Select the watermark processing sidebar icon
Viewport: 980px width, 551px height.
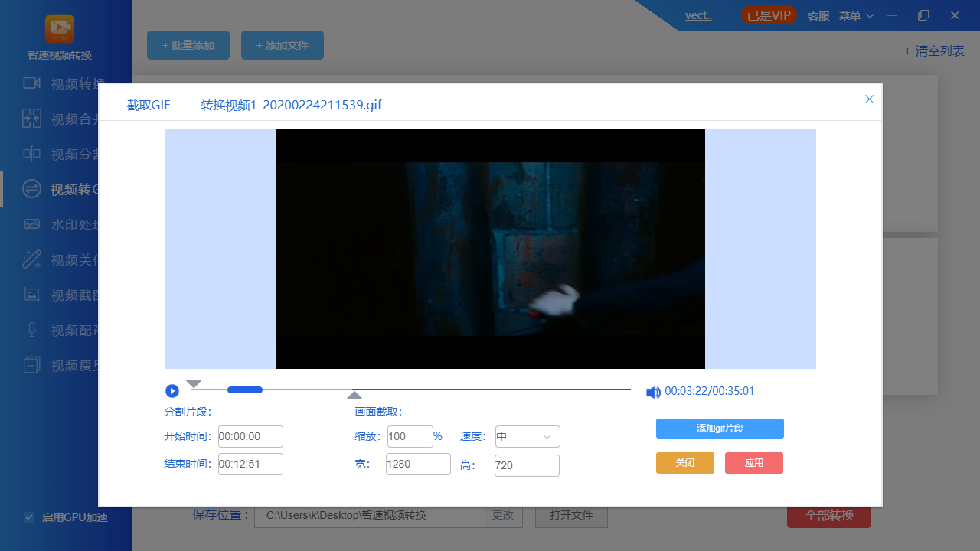(x=31, y=224)
